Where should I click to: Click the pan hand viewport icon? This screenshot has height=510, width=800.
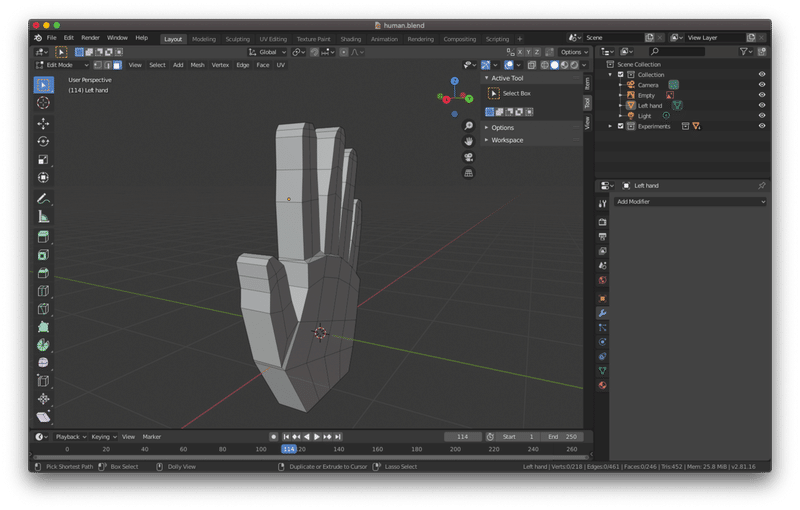(x=468, y=142)
